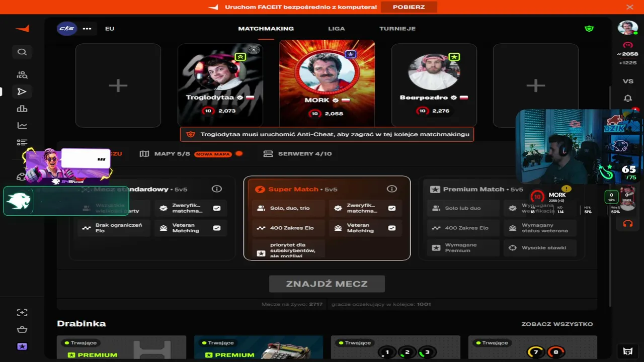Open the list feed sidebar icon
Viewport: 644px width, 362px height.
click(22, 143)
